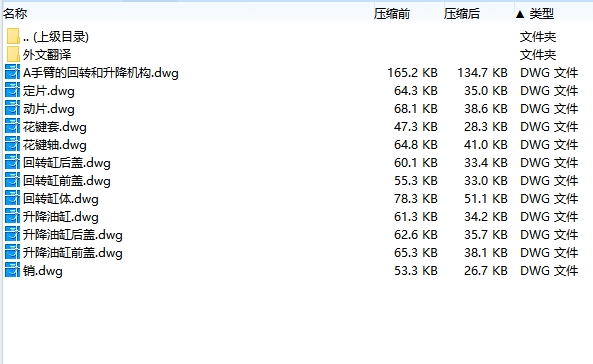The height and width of the screenshot is (364, 593).
Task: Click 文件夹 type in 上级目录 row
Action: [538, 37]
